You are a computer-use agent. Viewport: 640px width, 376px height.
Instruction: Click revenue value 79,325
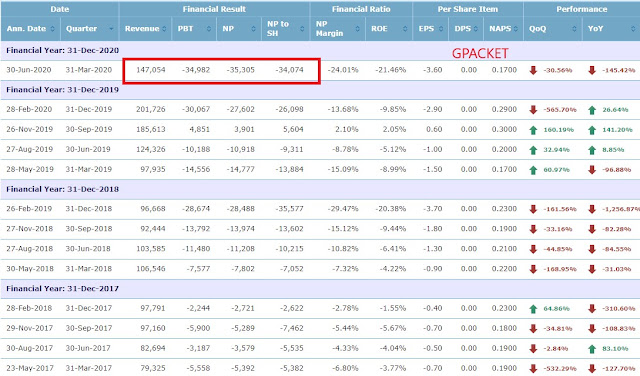point(153,368)
